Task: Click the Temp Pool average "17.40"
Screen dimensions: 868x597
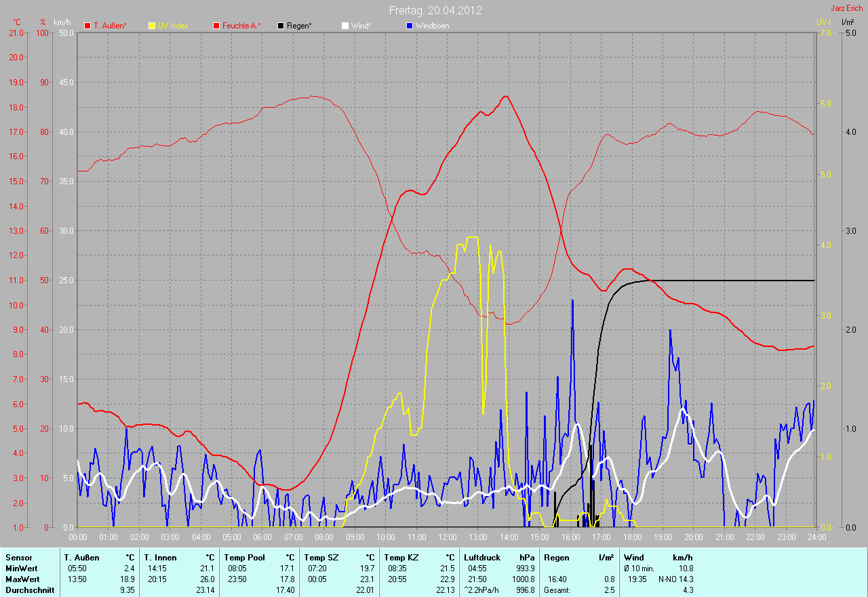Action: tap(285, 590)
